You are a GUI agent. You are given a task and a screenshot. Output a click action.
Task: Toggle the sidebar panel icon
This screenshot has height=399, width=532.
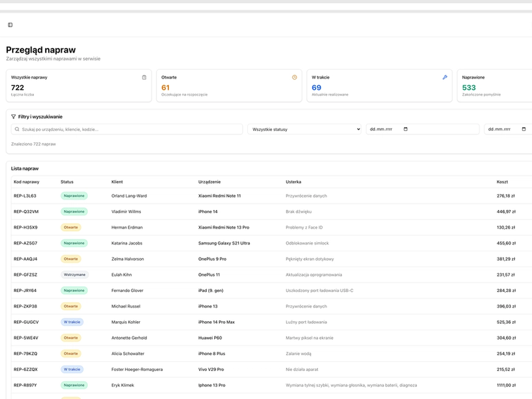(x=10, y=25)
